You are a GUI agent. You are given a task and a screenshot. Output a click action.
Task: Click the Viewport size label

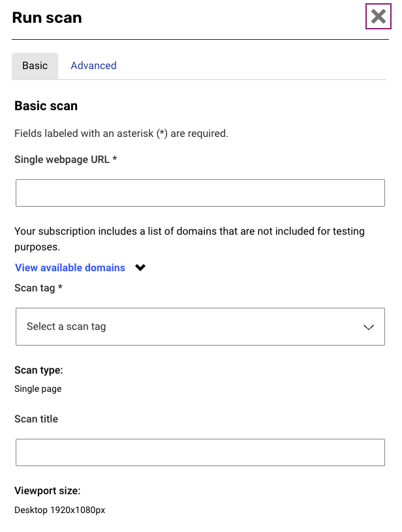click(x=47, y=491)
